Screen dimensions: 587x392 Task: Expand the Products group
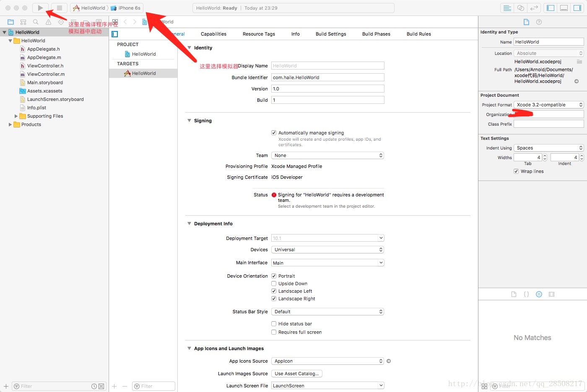(x=10, y=124)
